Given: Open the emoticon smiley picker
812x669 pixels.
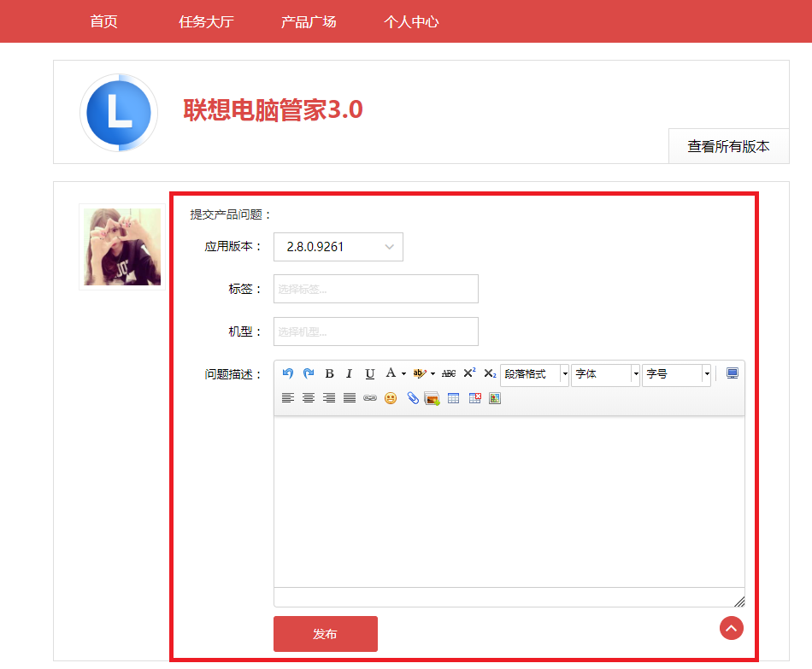Looking at the screenshot, I should pyautogui.click(x=391, y=398).
